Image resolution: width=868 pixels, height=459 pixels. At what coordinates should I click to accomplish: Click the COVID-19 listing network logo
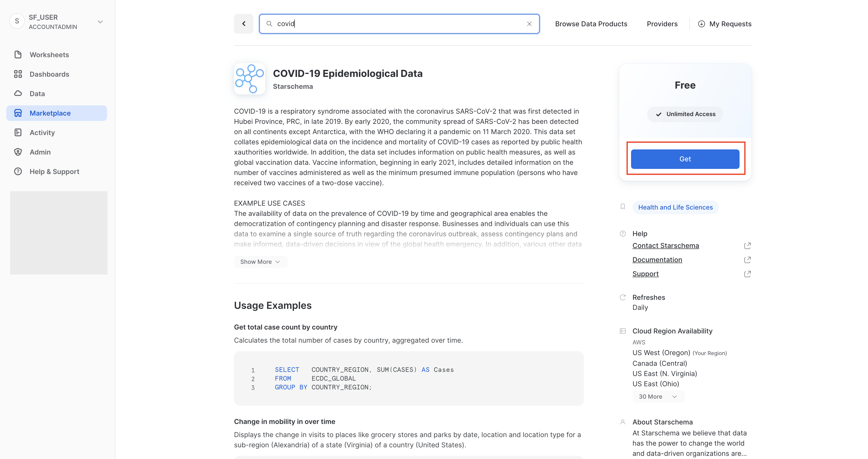tap(249, 79)
